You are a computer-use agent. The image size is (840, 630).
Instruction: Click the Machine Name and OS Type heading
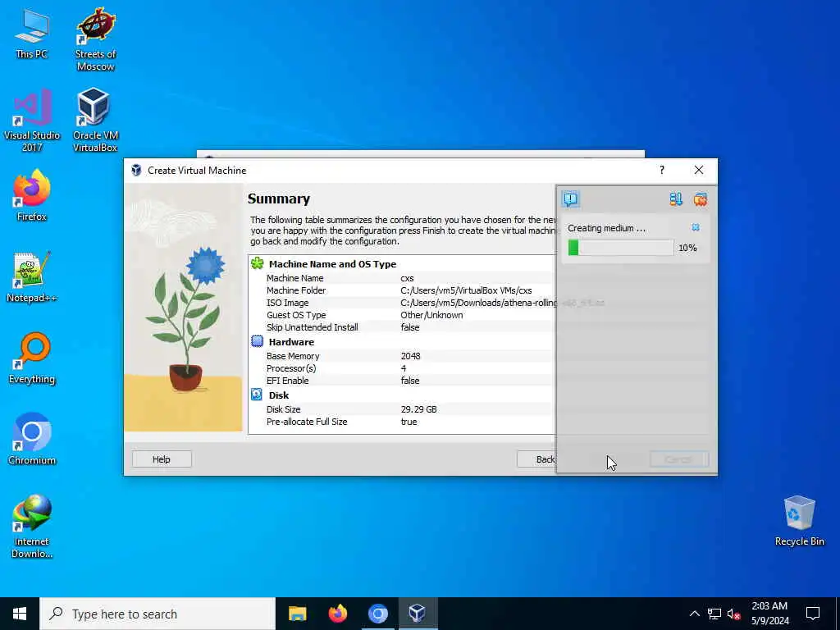click(333, 264)
